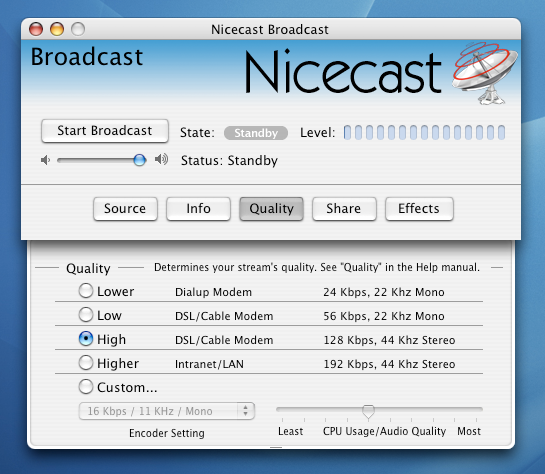Viewport: 545px width, 474px height.
Task: Click the 'Nicecast Broadcast' window title
Action: (x=270, y=30)
